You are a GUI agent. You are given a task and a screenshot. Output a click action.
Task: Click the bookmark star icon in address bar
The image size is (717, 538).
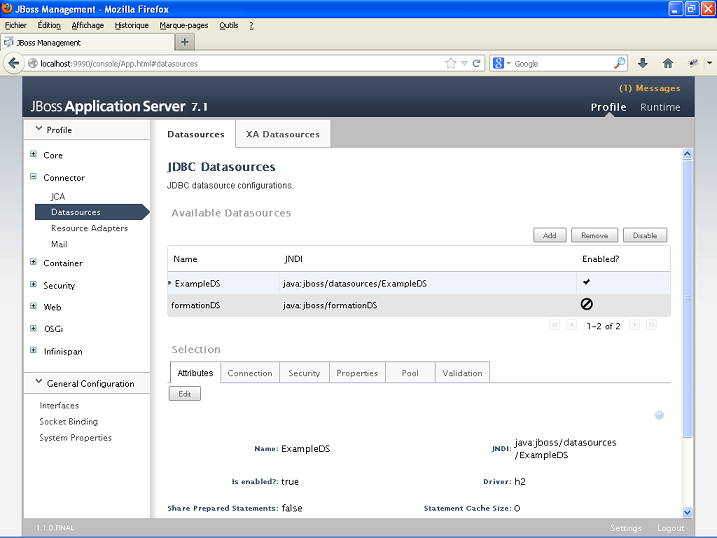[x=451, y=63]
